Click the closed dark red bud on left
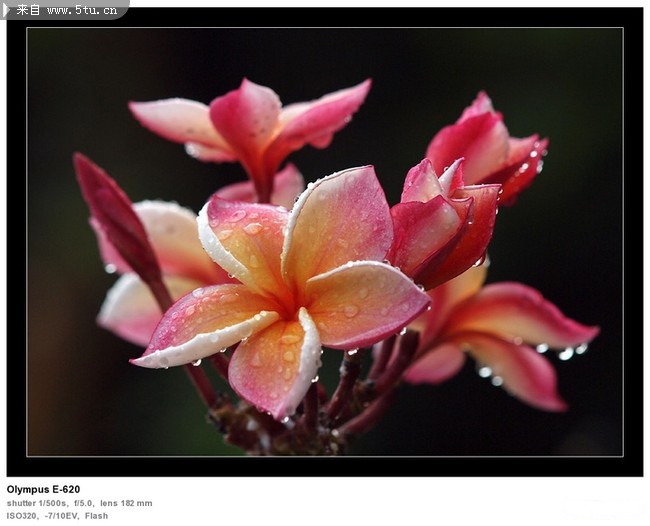Viewport: 650px width, 526px height. tap(115, 215)
